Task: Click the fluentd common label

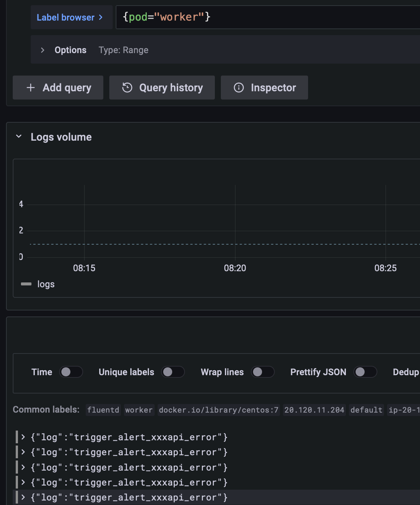Action: pos(103,410)
